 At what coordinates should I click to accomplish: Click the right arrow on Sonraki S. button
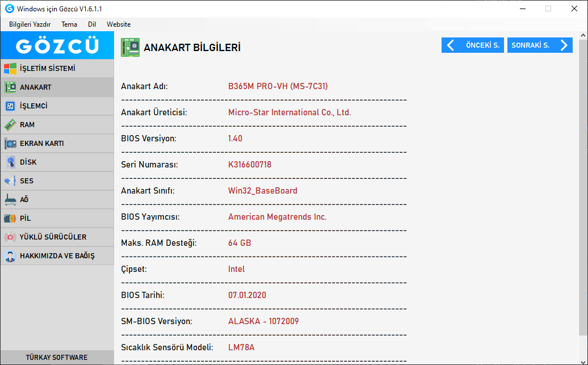564,45
